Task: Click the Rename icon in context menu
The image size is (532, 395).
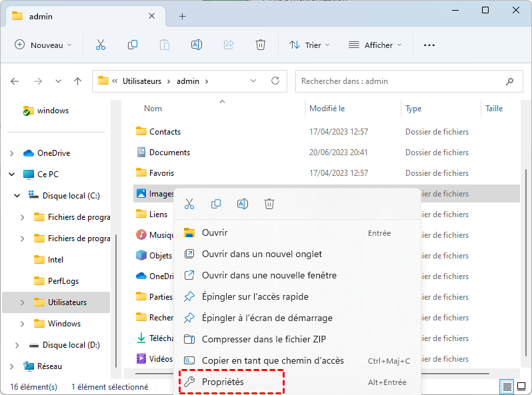Action: click(243, 204)
